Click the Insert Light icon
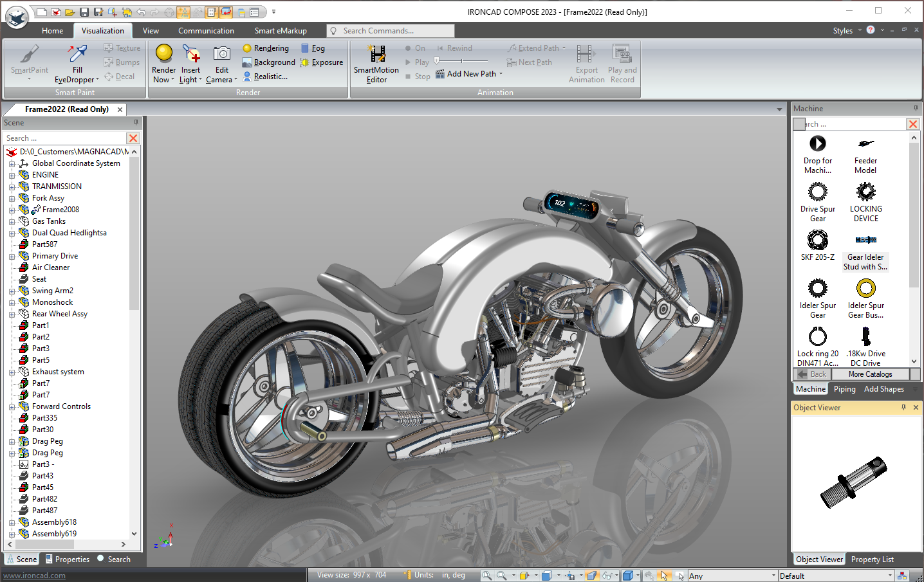The width and height of the screenshot is (924, 582). point(190,53)
